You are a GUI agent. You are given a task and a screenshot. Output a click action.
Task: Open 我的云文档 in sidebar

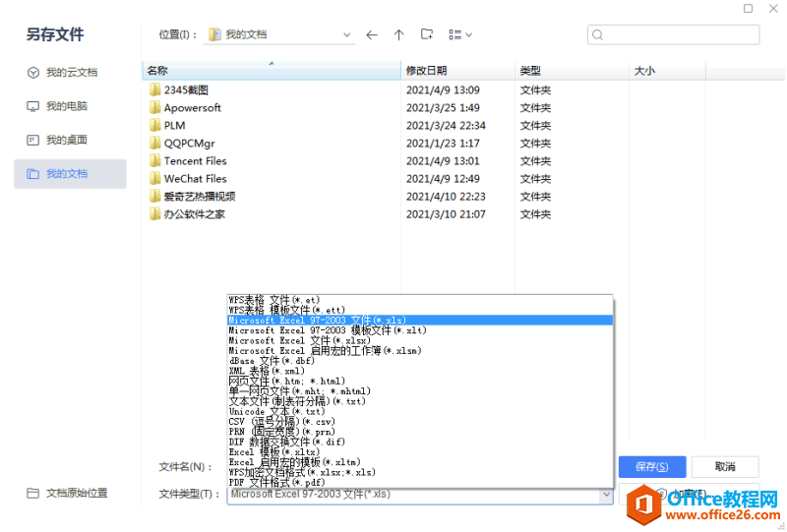(70, 72)
